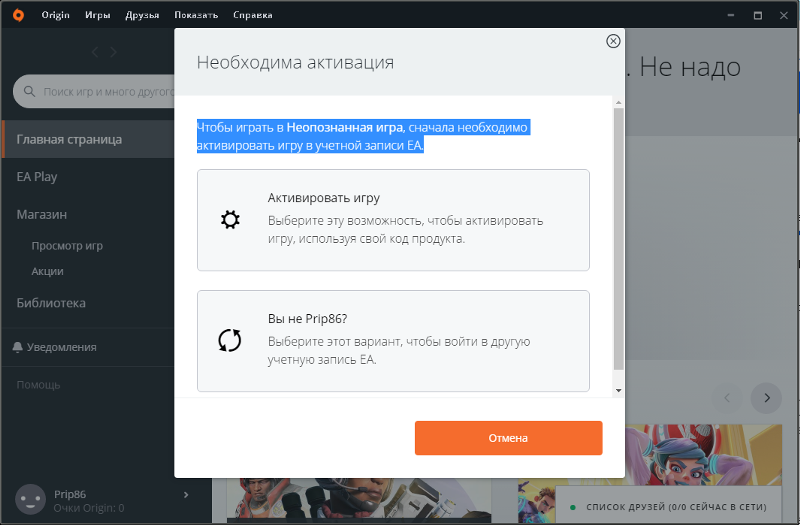
Task: Click the gear icon beside Активировать игру
Action: click(x=230, y=220)
